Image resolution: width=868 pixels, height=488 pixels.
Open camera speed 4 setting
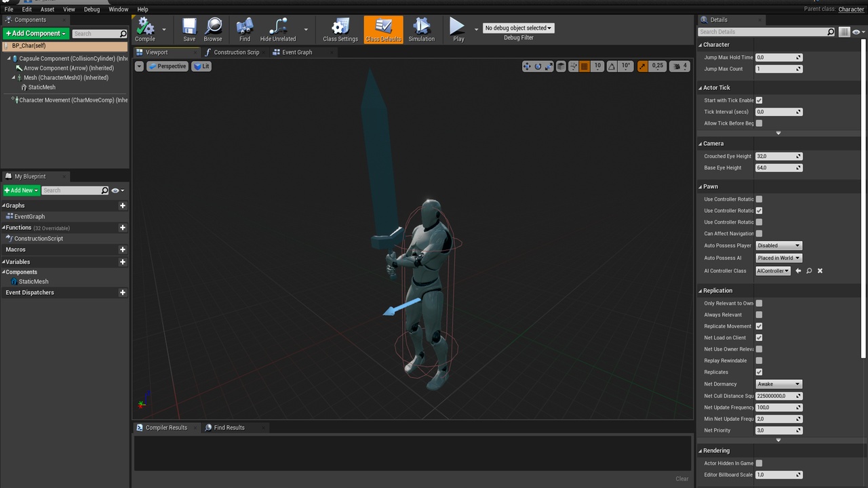click(x=680, y=66)
